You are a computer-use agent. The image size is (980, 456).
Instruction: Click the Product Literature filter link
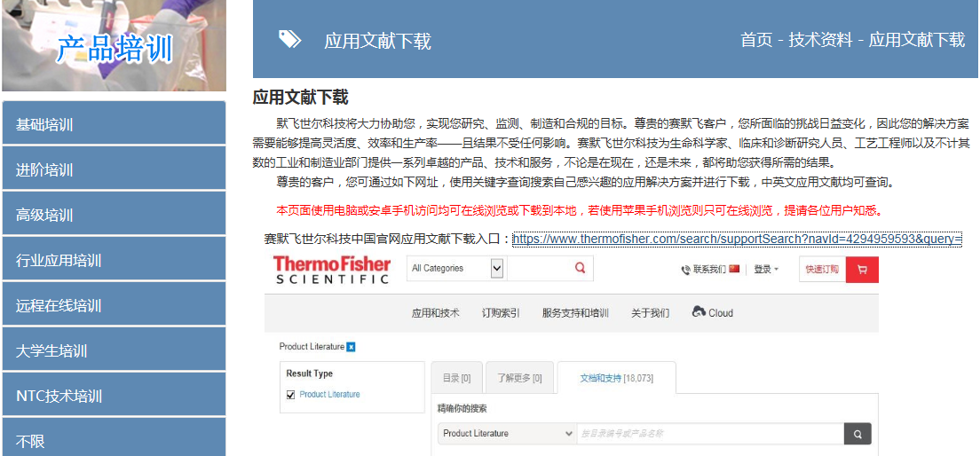point(330,394)
